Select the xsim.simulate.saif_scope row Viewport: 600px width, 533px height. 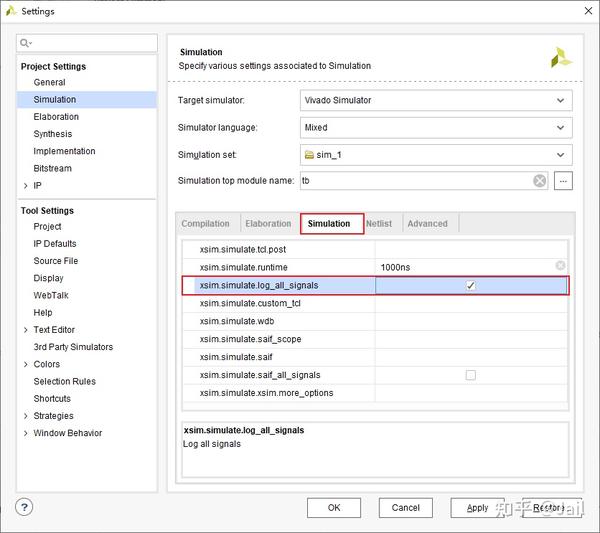tap(375, 339)
